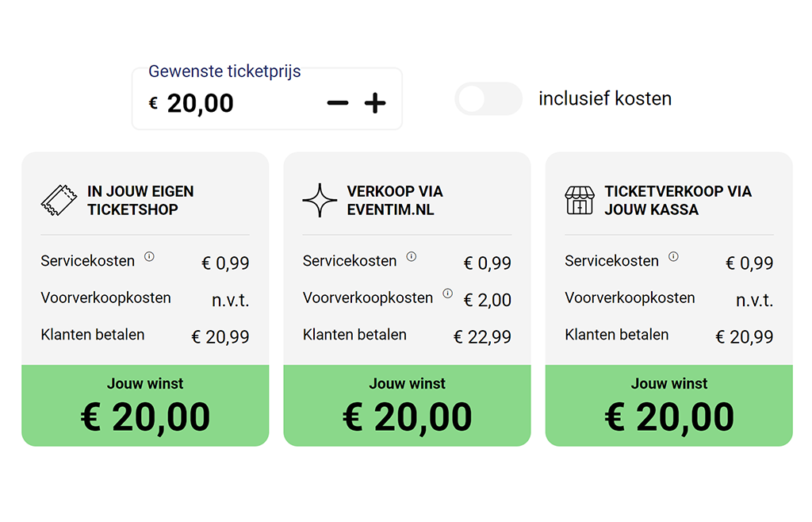Image resolution: width=812 pixels, height=522 pixels.
Task: Select the 'Ticketverkoop via jouw kassa' heading
Action: point(677,200)
